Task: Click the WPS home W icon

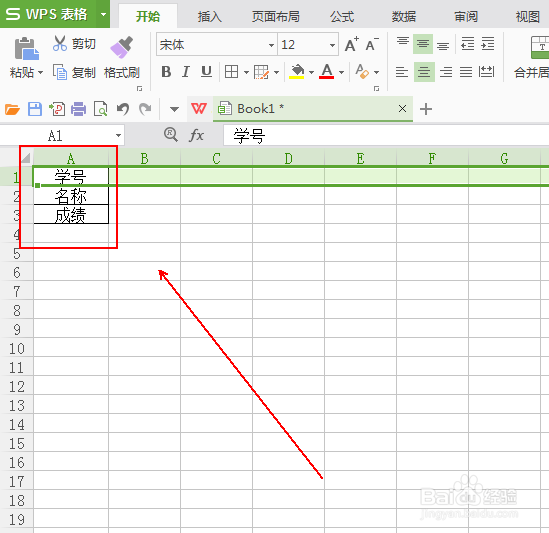Action: (199, 109)
